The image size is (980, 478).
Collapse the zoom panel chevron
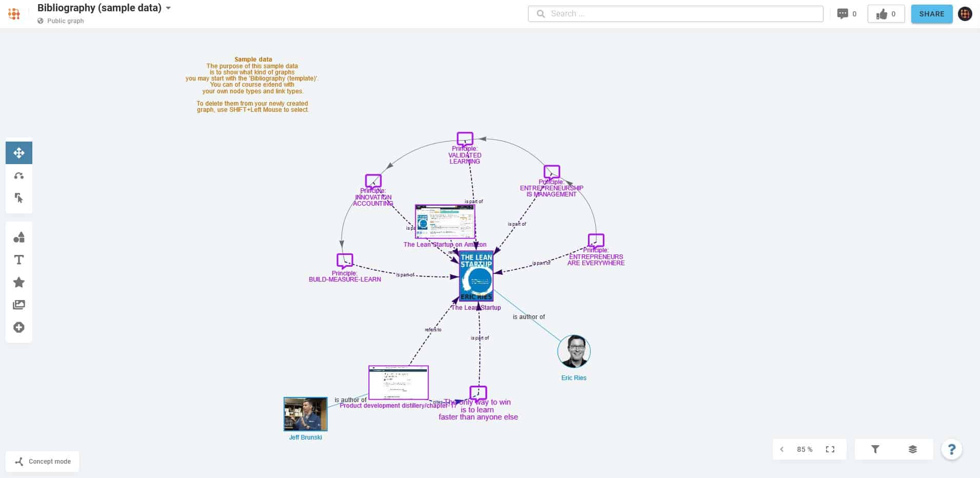click(x=781, y=449)
